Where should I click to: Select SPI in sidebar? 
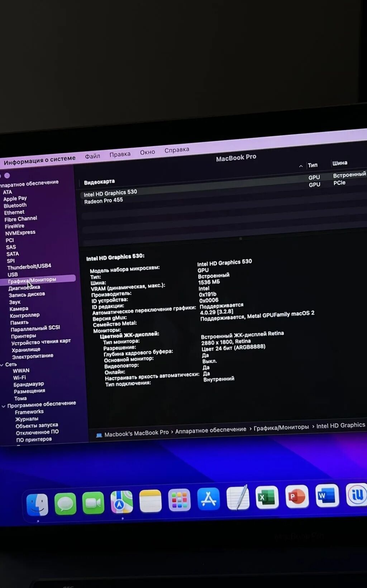coord(11,261)
